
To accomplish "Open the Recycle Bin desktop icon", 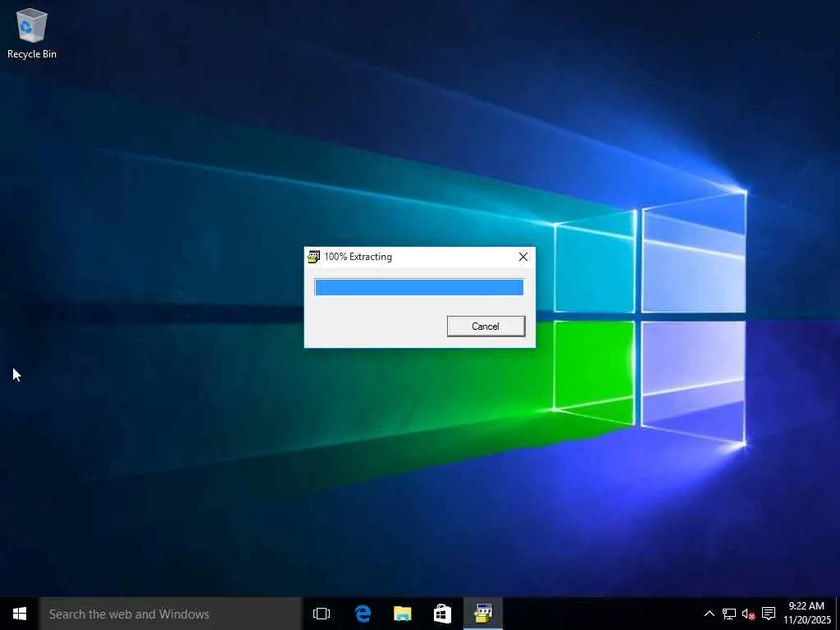I will pos(32,33).
